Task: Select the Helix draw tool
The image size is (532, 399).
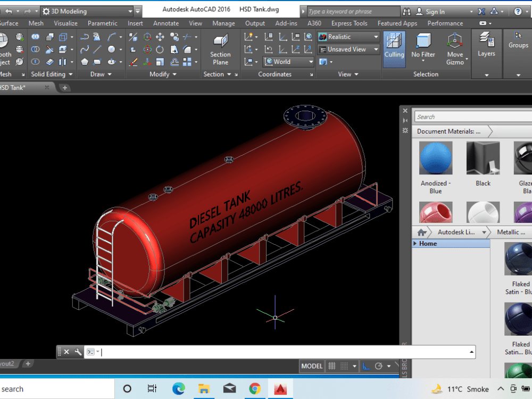Action: [97, 37]
